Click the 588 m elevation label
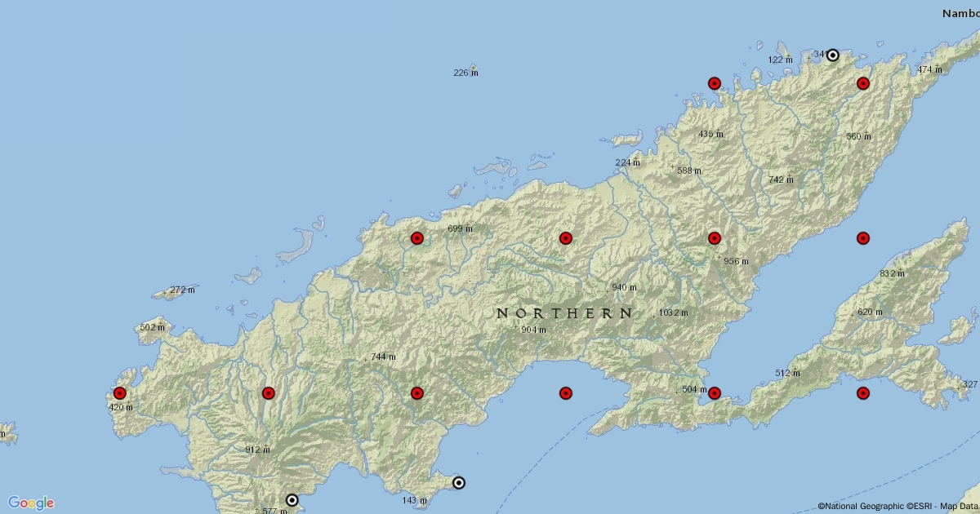The width and height of the screenshot is (980, 514). pyautogui.click(x=689, y=171)
